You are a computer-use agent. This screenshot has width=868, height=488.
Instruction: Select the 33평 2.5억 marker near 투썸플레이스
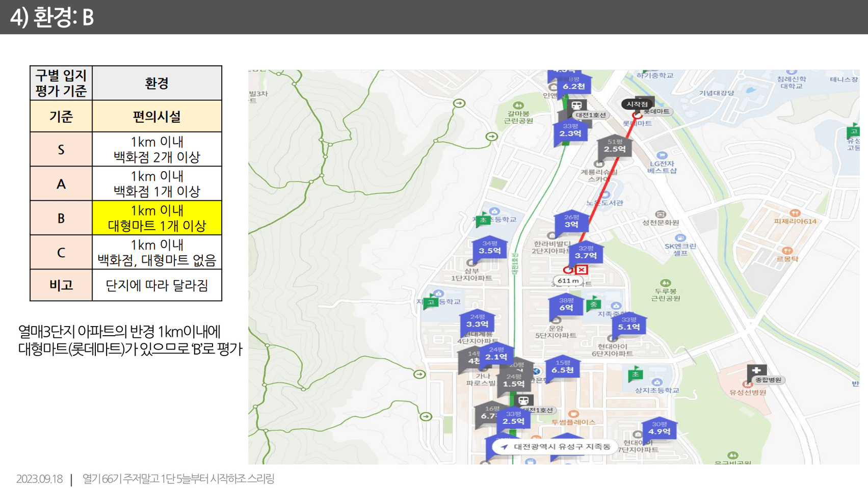click(x=513, y=419)
